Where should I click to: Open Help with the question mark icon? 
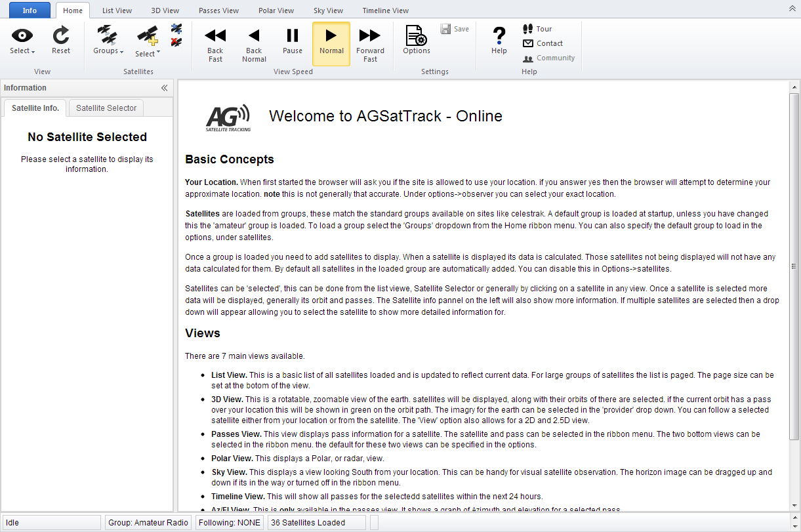coord(499,41)
